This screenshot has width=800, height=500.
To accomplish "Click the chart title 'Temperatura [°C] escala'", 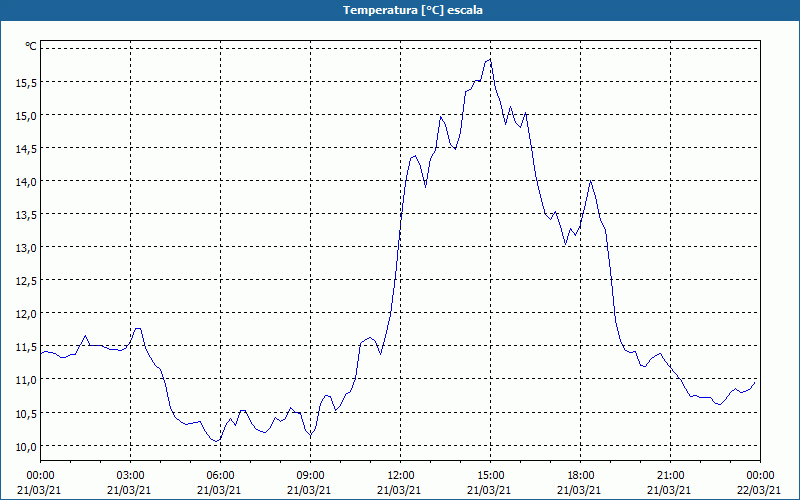I will pyautogui.click(x=413, y=10).
